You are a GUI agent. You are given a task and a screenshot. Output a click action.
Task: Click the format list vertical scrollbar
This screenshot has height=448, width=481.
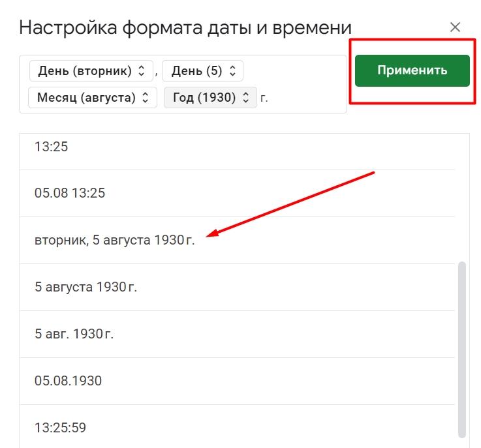coord(462,349)
